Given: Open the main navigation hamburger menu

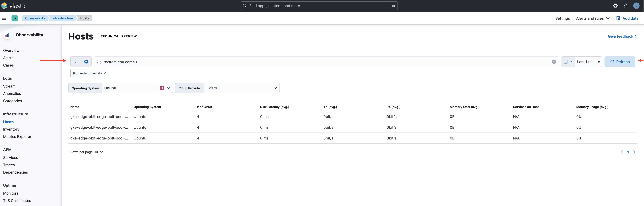Looking at the screenshot, I should click(4, 18).
